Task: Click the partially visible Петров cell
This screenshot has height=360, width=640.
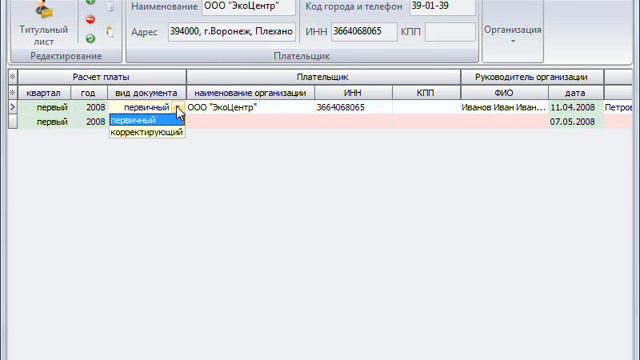Action: point(618,107)
